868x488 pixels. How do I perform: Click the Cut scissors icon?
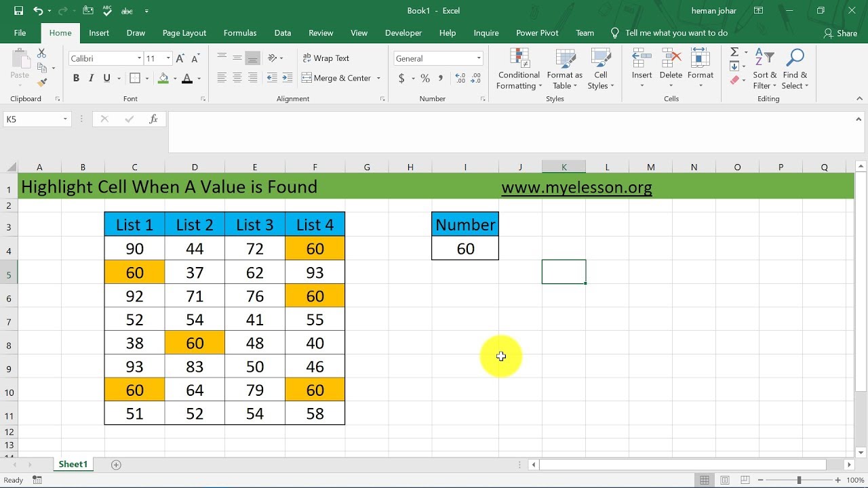[x=41, y=54]
